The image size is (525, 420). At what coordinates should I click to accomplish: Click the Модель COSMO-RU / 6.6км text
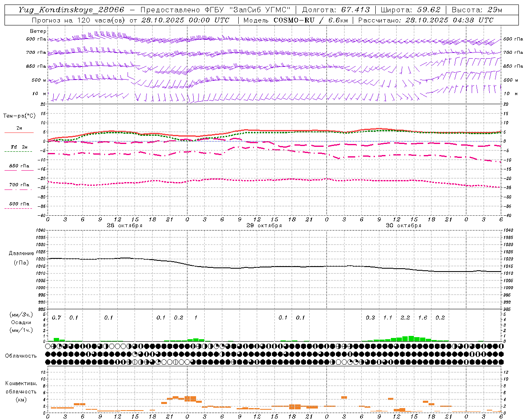tap(296, 20)
